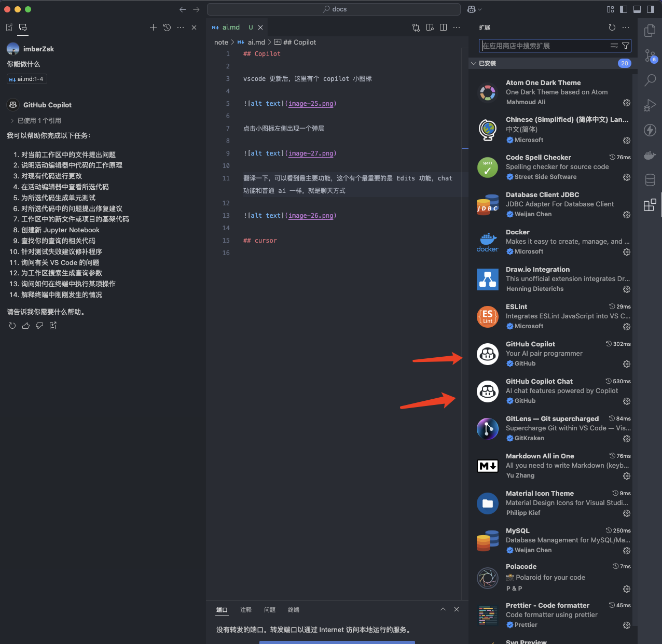Viewport: 662px width, 644px height.
Task: Show chat history with the clock icon
Action: [167, 27]
